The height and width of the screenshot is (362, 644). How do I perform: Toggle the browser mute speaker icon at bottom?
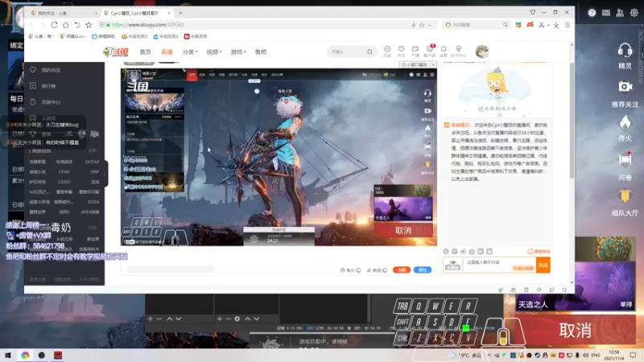tap(539, 290)
